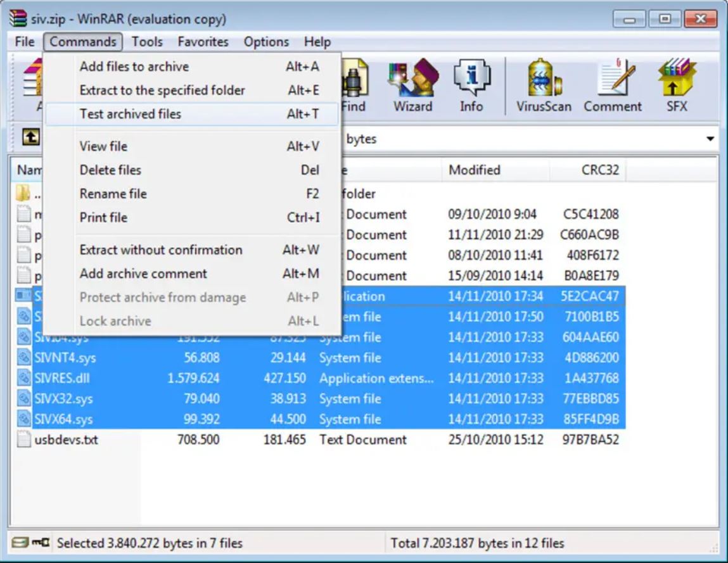
Task: Sort by the CRC32 column header
Action: pos(588,170)
